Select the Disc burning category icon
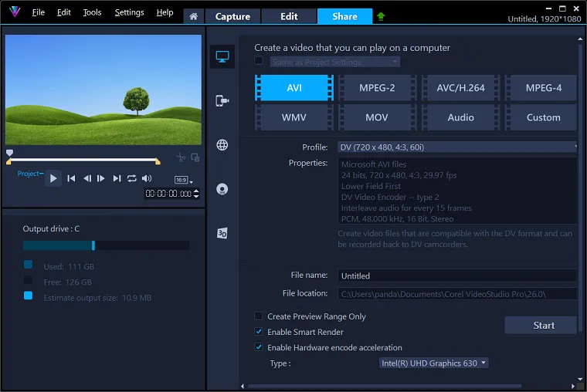 (222, 189)
